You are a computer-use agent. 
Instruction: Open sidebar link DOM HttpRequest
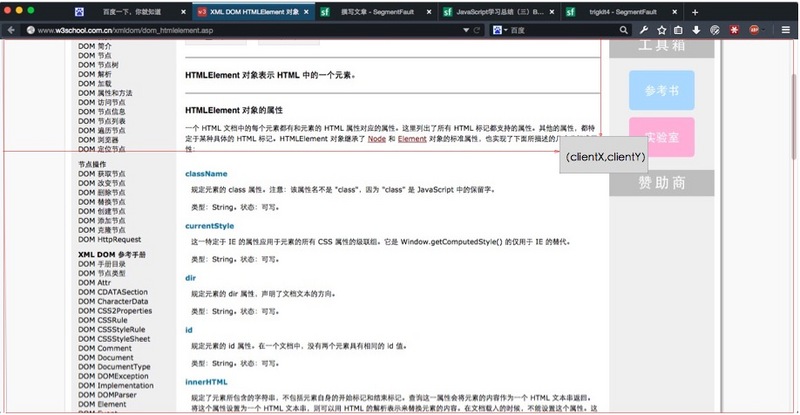(x=109, y=239)
